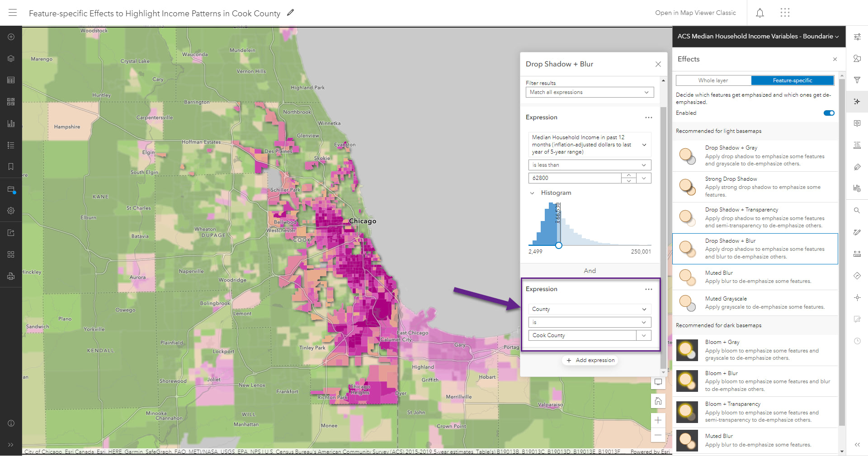Close the Effects panel
Viewport: 868px width, 456px height.
tap(835, 59)
